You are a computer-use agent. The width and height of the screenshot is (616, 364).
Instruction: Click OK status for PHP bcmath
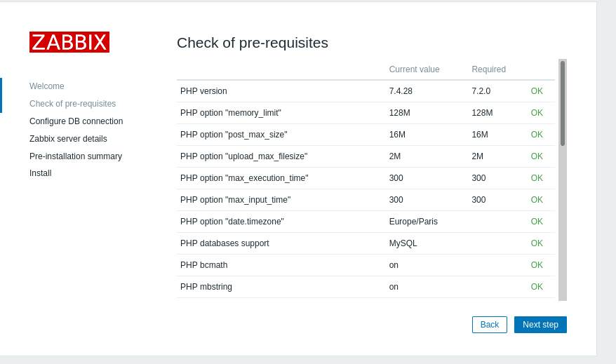[x=537, y=265]
